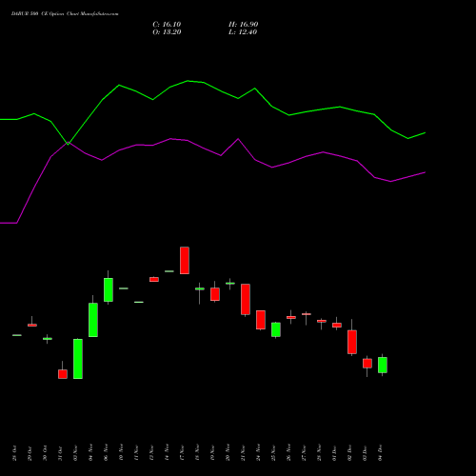Click the '17 Nov' date label

182,452
